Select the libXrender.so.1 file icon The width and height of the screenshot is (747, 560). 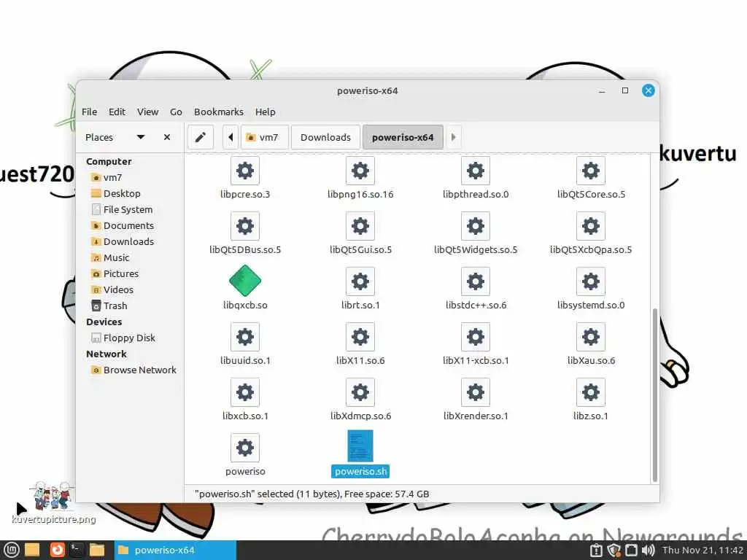(476, 392)
